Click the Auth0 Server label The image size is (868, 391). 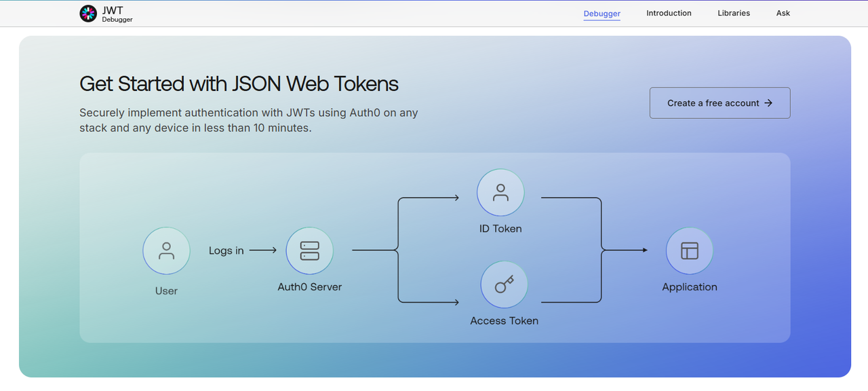[310, 287]
